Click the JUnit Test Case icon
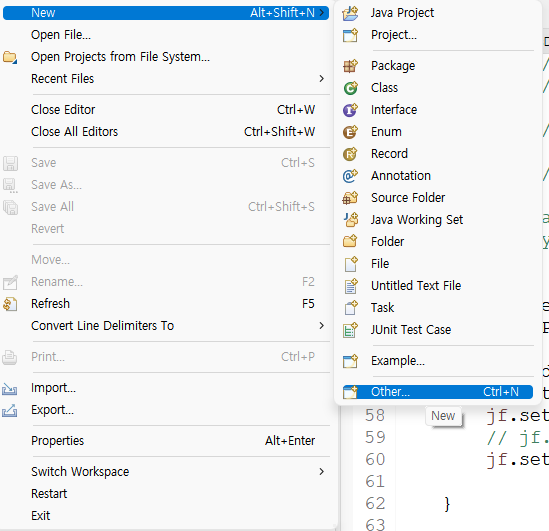Image resolution: width=549 pixels, height=531 pixels. point(350,330)
